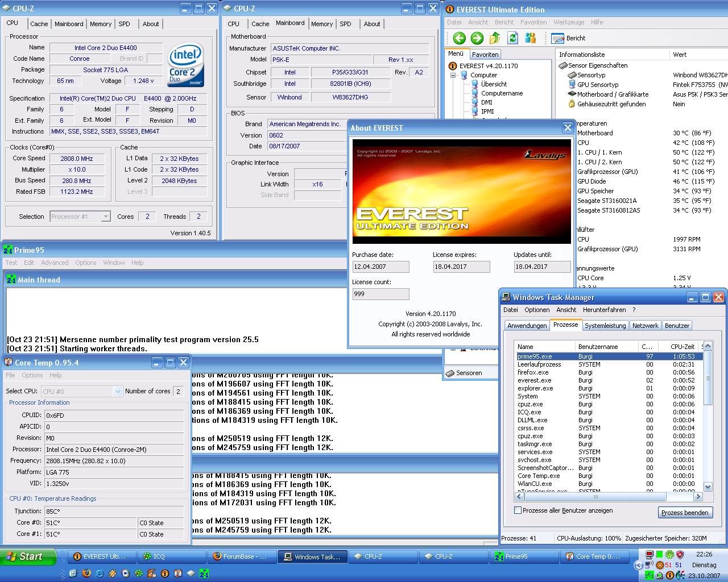
Task: Click Name column header in Task-Manager
Action: 545,346
